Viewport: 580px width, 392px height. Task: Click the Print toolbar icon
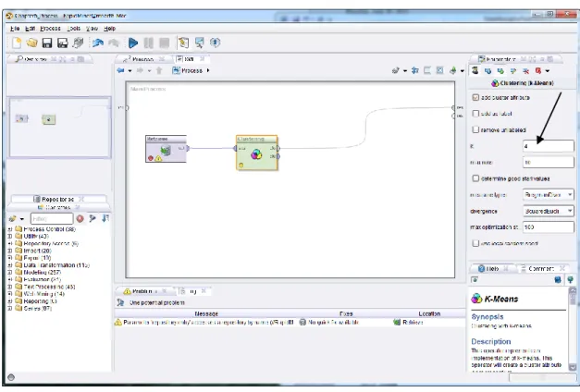[78, 43]
